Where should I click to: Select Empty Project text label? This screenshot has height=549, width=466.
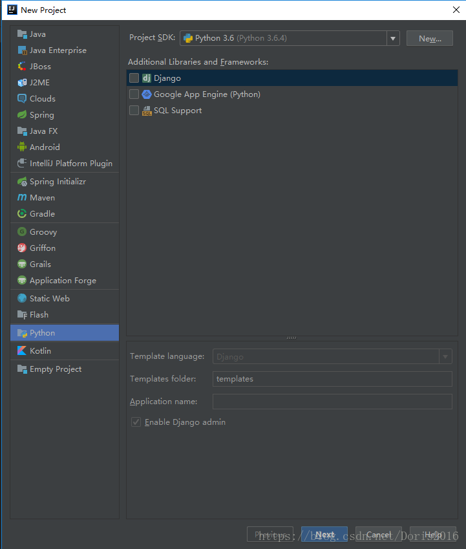coord(56,369)
